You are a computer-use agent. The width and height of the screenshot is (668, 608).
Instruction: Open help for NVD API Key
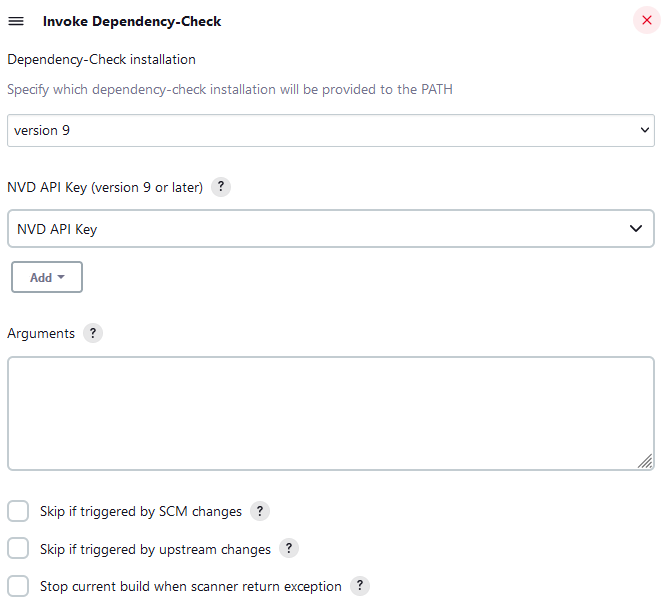click(x=221, y=187)
